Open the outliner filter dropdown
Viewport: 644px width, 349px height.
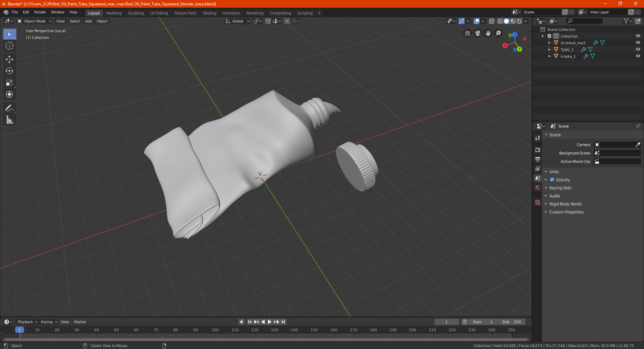(628, 21)
